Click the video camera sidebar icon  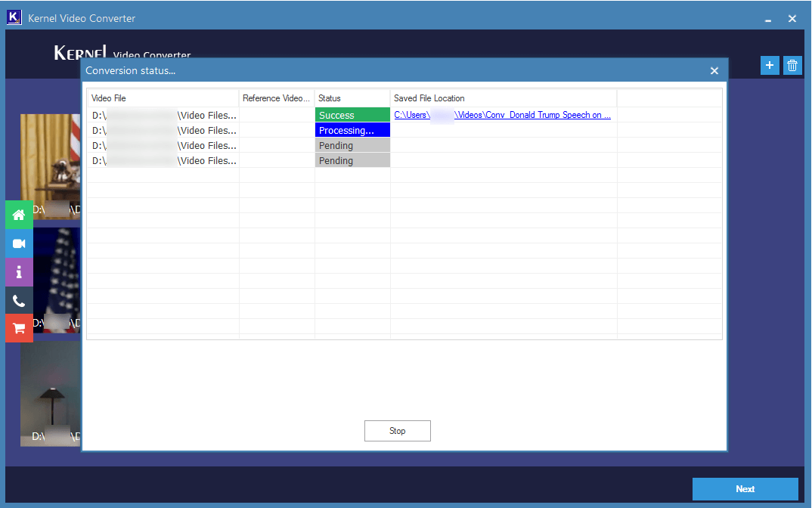click(19, 243)
